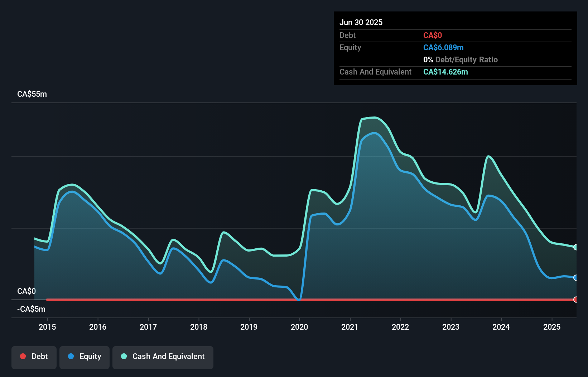Click the 2021 equity peak on the chart
This screenshot has width=588, height=377.
pyautogui.click(x=374, y=133)
